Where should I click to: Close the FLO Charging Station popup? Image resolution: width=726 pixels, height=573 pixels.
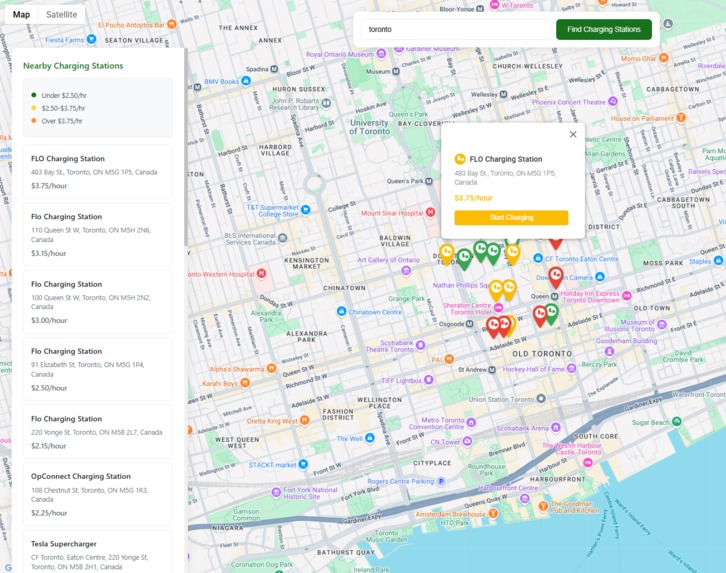pyautogui.click(x=573, y=134)
